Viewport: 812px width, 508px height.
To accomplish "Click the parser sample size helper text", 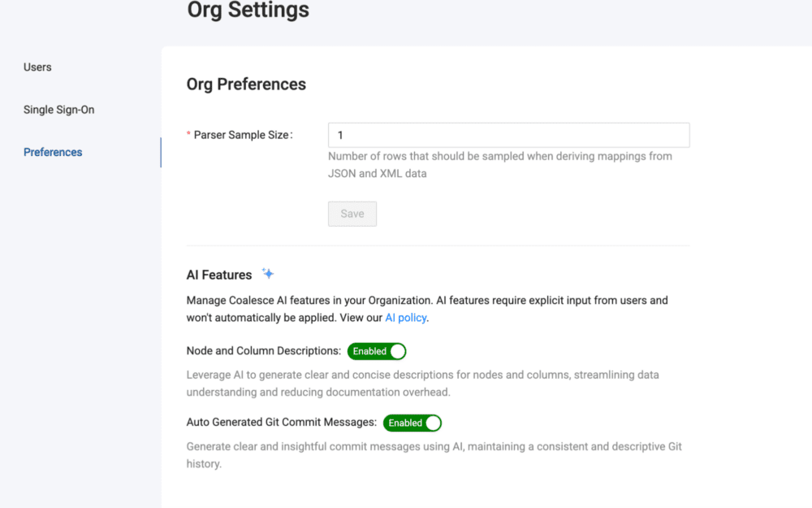I will pyautogui.click(x=500, y=164).
